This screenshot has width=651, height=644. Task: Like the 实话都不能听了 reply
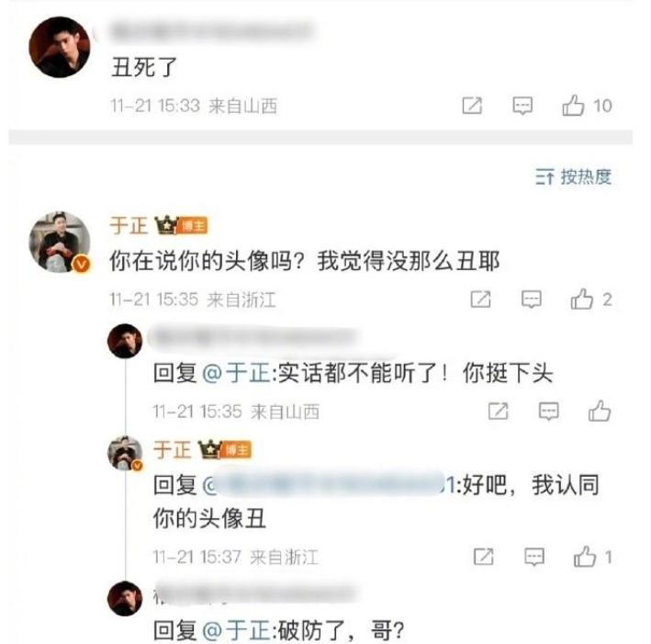pos(600,411)
